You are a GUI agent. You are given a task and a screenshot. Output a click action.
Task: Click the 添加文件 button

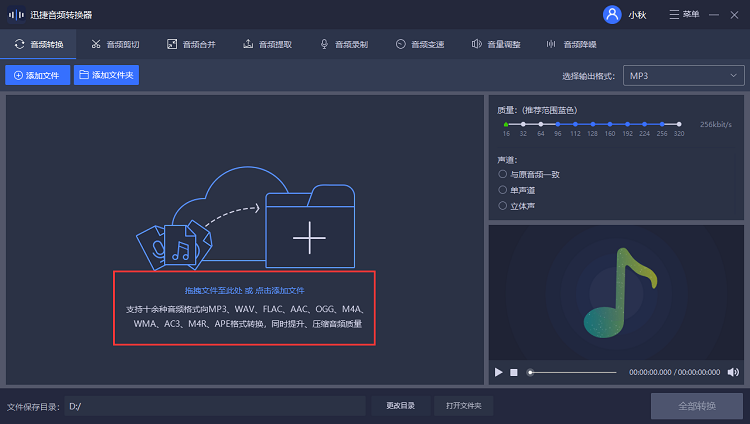37,75
